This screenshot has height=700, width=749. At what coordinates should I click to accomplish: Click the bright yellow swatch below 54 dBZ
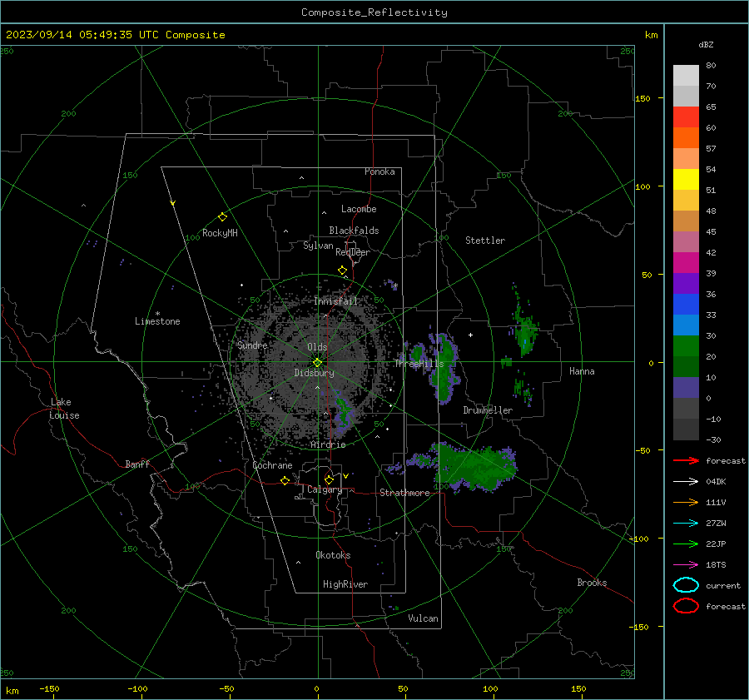point(686,179)
